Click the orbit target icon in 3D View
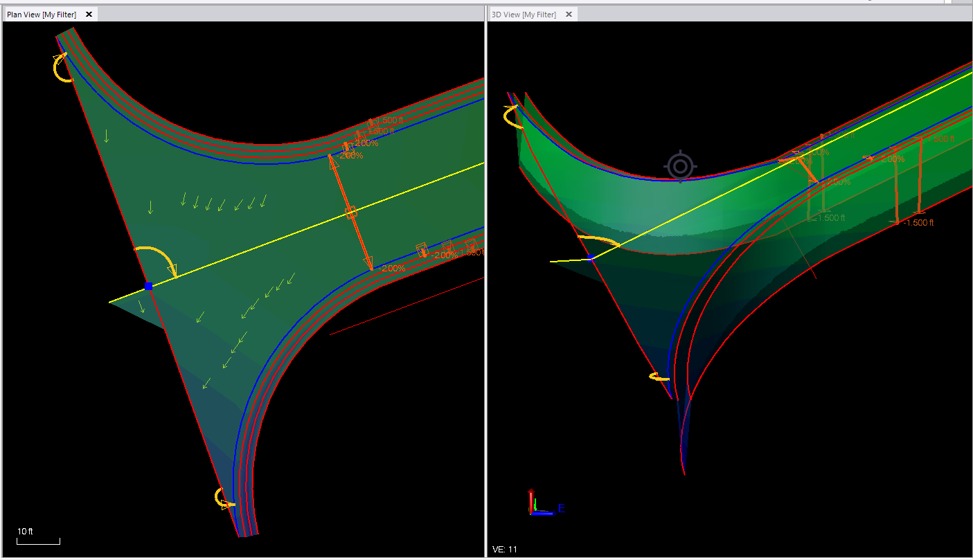Viewport: 973px width, 560px height. tap(680, 166)
